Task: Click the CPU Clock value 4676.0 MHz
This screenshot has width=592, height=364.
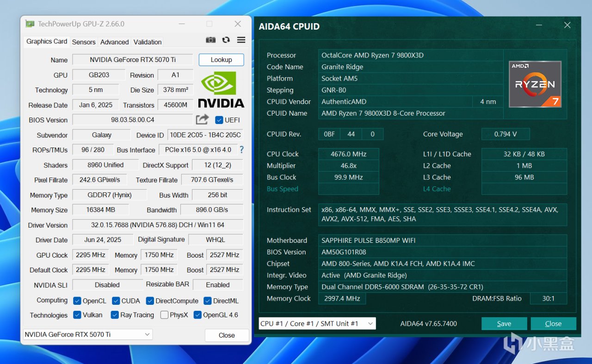Action: click(349, 154)
